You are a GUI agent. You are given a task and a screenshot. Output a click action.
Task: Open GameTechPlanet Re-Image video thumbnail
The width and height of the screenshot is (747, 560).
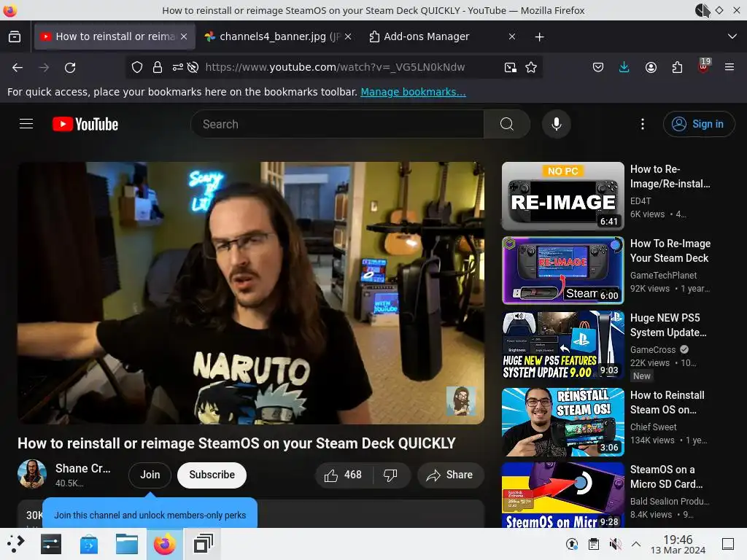562,271
